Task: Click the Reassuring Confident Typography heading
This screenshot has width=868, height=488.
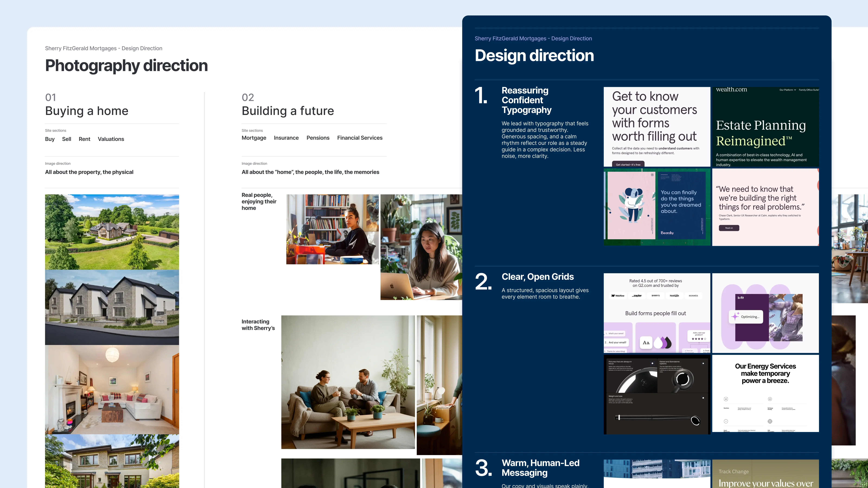Action: pos(526,100)
